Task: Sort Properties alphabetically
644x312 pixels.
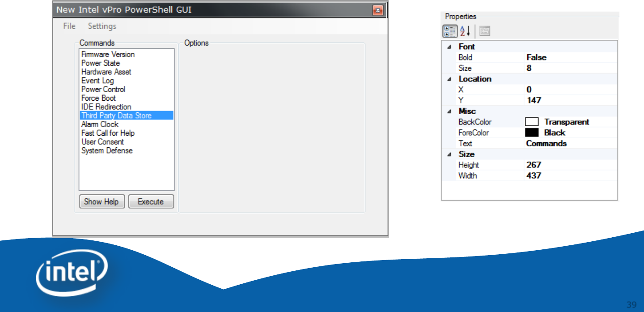Action: [x=465, y=31]
